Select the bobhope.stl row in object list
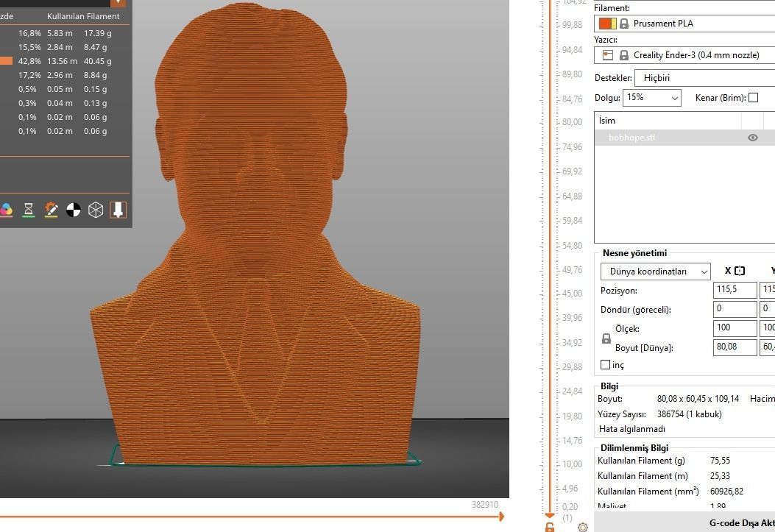 (684, 138)
